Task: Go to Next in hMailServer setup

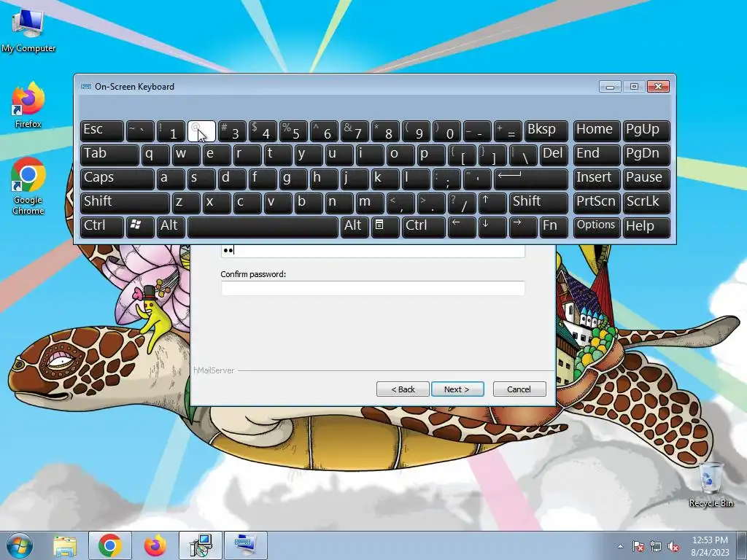Action: [x=457, y=389]
